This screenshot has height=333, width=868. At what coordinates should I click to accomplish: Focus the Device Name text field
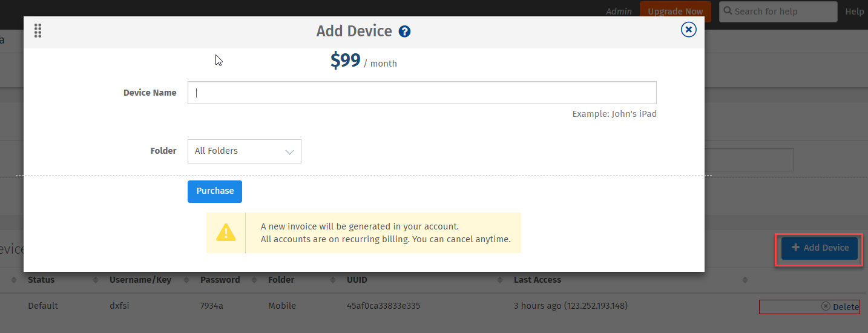click(x=422, y=93)
